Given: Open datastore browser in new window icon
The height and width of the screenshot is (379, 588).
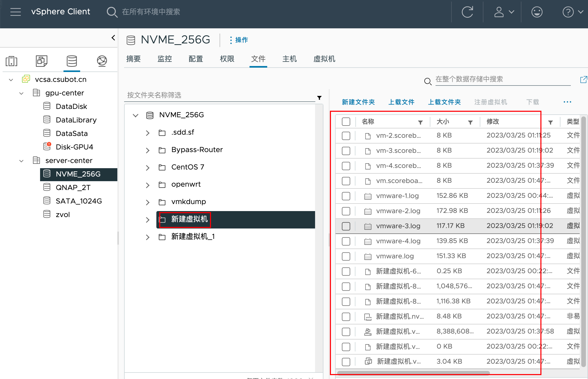Looking at the screenshot, I should [584, 80].
